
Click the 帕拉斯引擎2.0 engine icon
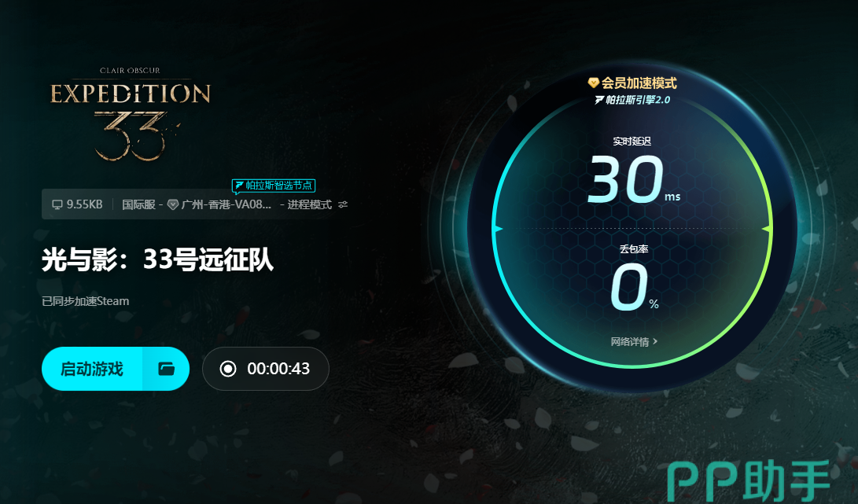(599, 100)
